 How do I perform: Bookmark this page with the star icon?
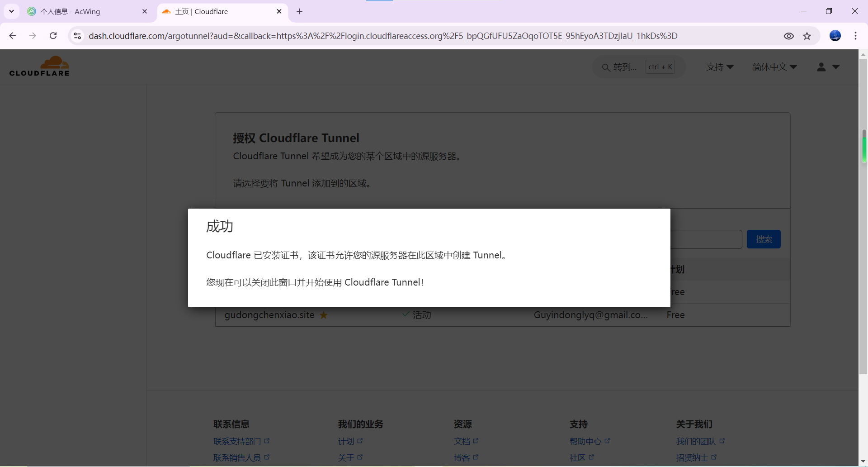pos(807,36)
